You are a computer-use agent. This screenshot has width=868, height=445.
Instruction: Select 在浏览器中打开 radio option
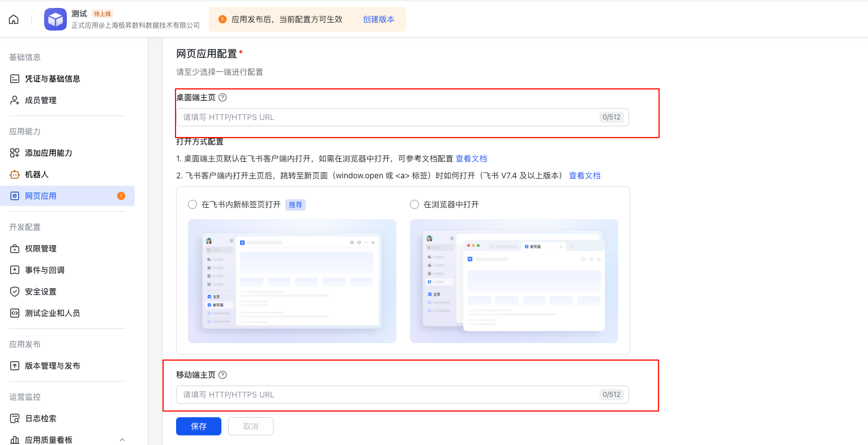(414, 204)
